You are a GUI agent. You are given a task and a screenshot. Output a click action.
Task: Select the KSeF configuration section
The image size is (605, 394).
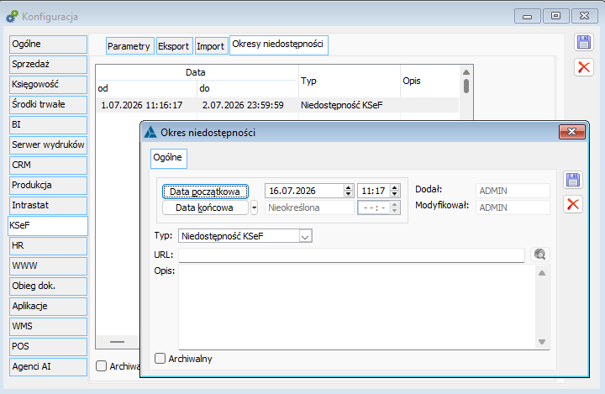pos(48,226)
